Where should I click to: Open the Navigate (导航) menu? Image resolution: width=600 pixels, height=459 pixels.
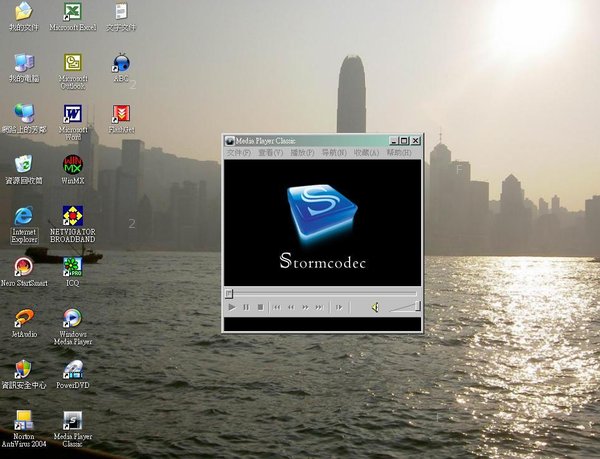[334, 153]
